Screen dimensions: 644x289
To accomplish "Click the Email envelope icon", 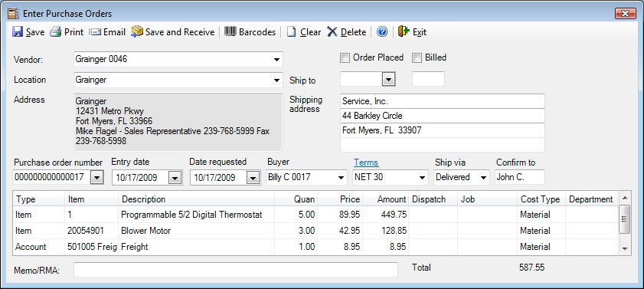I will (x=95, y=31).
